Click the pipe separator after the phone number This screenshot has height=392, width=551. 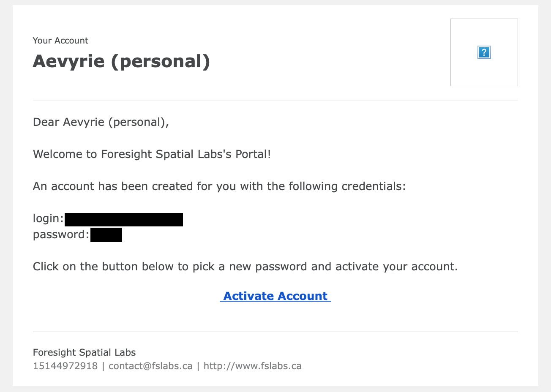point(103,366)
